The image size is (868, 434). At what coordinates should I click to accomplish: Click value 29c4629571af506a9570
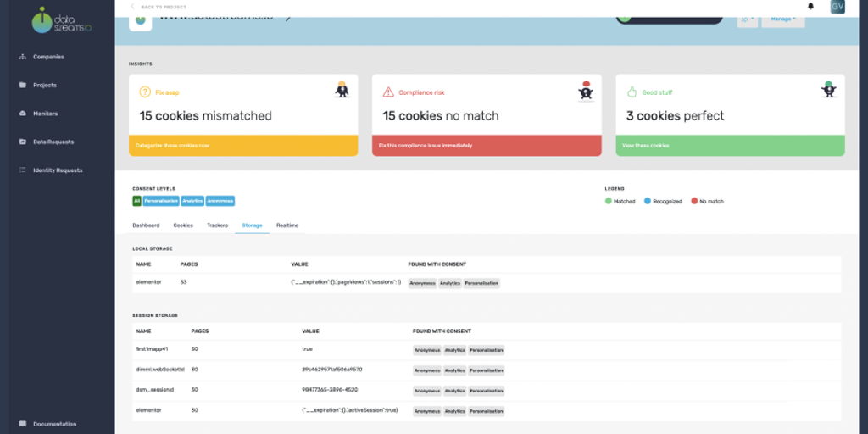[x=332, y=370]
